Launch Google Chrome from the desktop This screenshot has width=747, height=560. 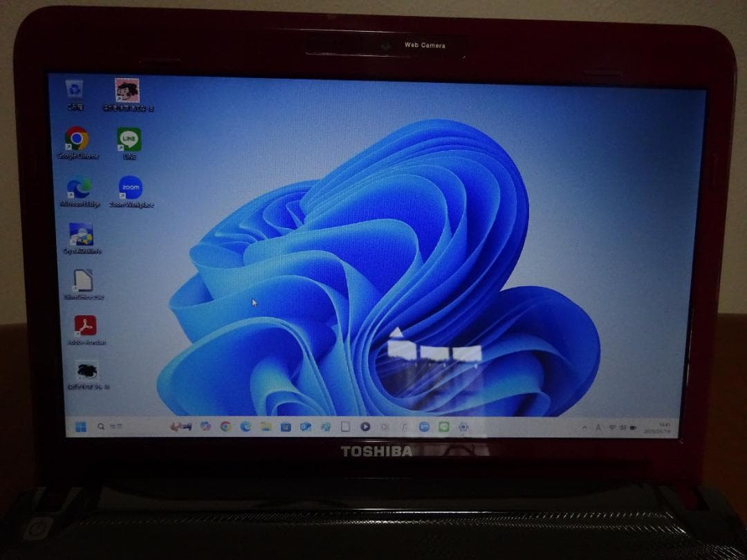pos(76,140)
